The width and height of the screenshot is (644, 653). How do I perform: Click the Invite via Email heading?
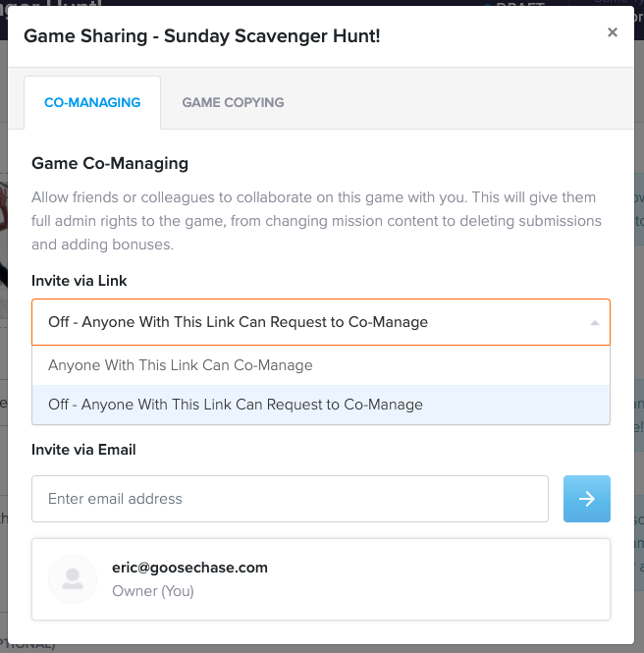[x=83, y=450]
